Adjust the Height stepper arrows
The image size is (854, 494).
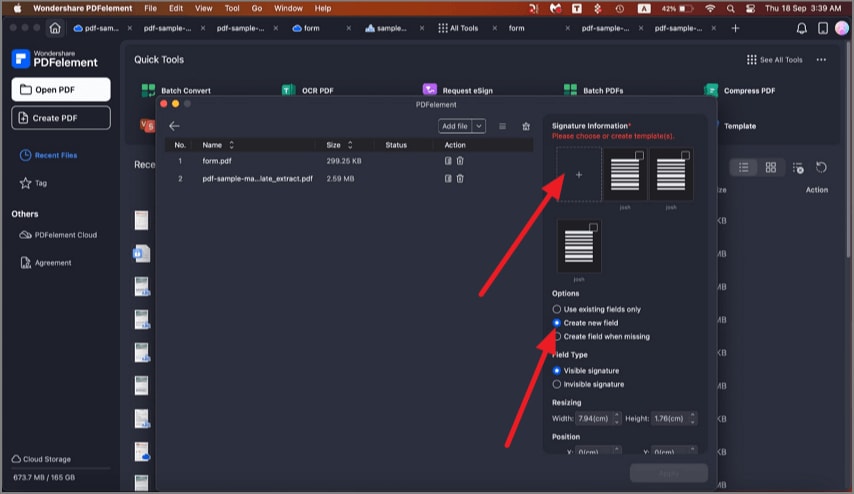coord(693,419)
